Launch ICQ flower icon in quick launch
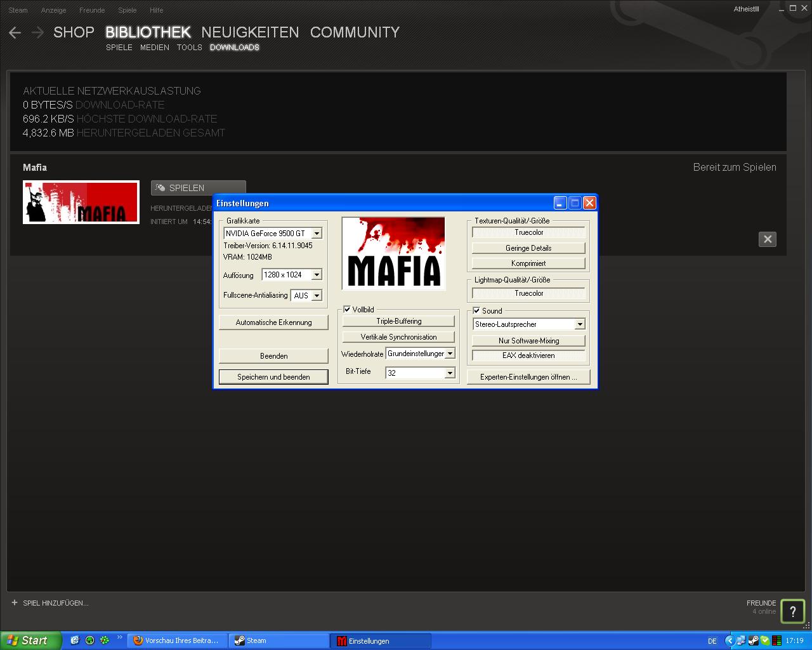This screenshot has width=812, height=650. click(x=105, y=640)
